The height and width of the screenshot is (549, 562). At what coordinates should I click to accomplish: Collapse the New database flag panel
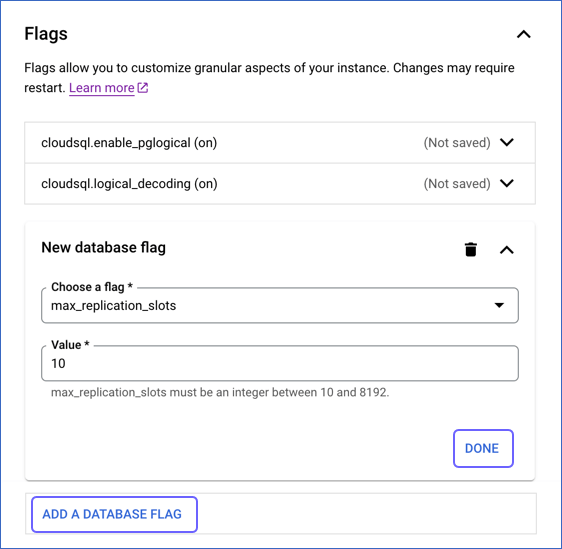pos(506,250)
